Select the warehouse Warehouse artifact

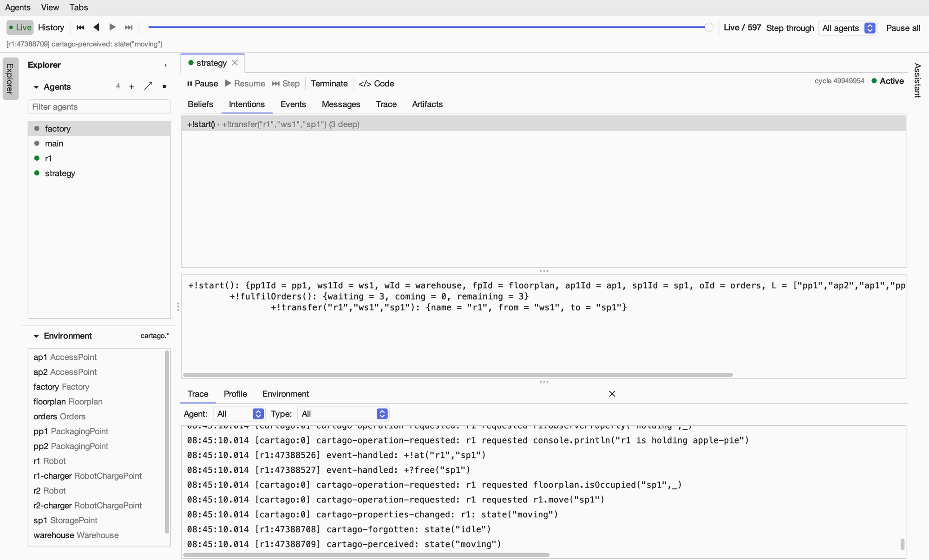coord(97,535)
